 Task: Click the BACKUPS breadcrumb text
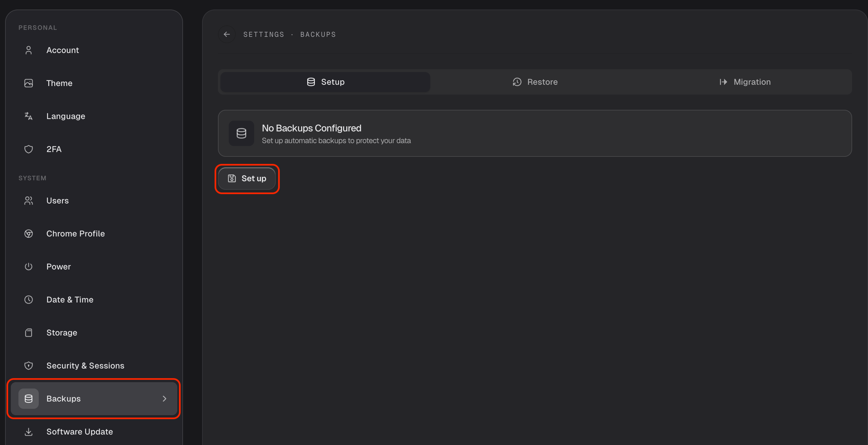[x=318, y=34]
